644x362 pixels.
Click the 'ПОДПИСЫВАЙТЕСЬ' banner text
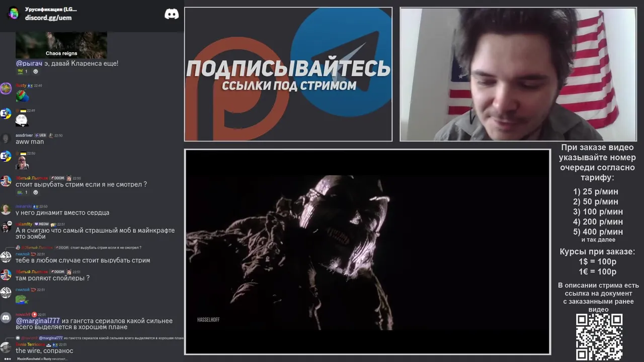click(x=288, y=69)
